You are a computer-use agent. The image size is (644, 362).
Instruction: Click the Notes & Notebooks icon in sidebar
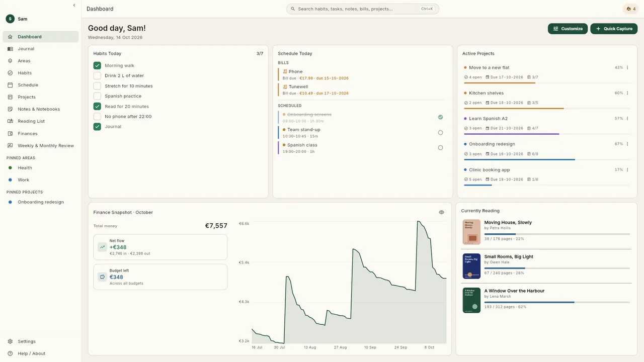click(10, 109)
